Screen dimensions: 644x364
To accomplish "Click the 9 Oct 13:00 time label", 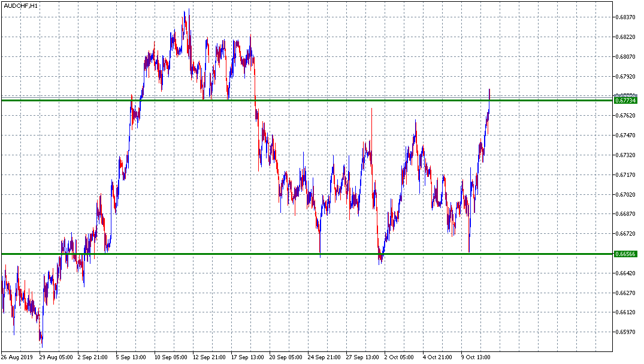I will (x=476, y=357).
